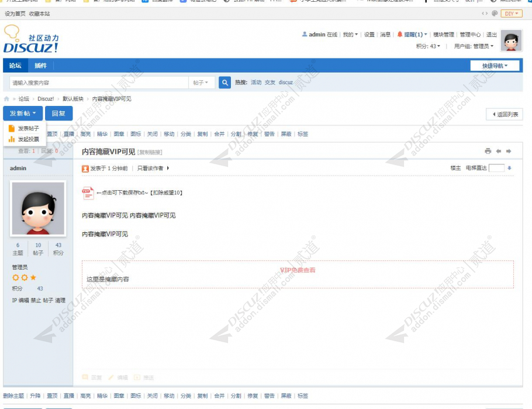Image resolution: width=532 pixels, height=409 pixels.
Task: Click the 消息 link
Action: coord(385,35)
